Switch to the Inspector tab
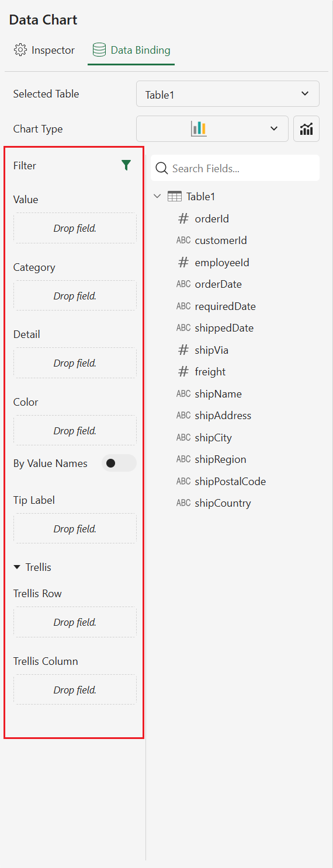 click(44, 50)
